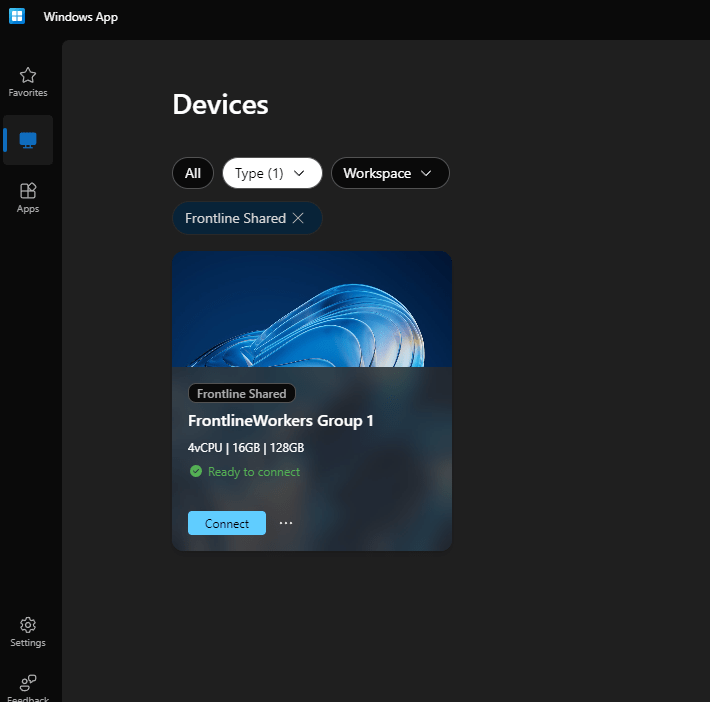Image resolution: width=710 pixels, height=702 pixels.
Task: Click the chevron arrow on Workspace filter
Action: 427,173
